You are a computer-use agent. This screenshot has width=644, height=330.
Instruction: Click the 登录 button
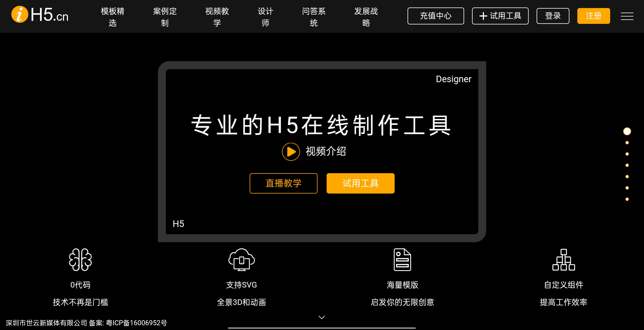[553, 16]
